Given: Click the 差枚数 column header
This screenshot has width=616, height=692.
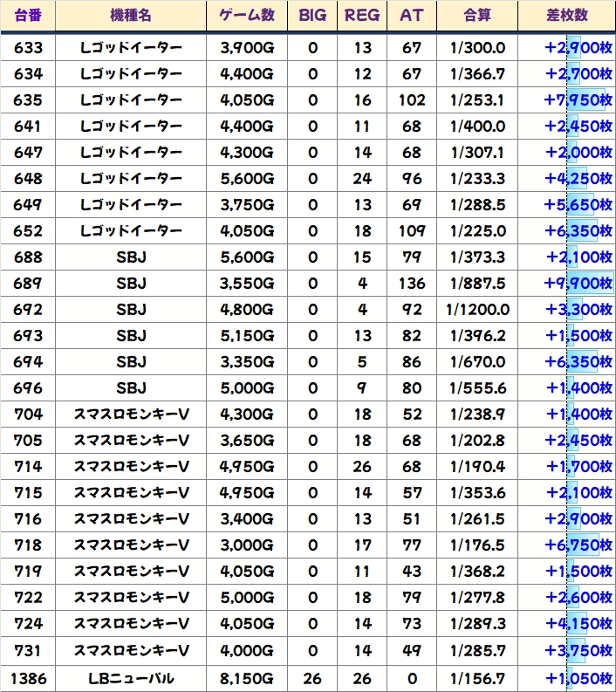Looking at the screenshot, I should click(x=567, y=16).
